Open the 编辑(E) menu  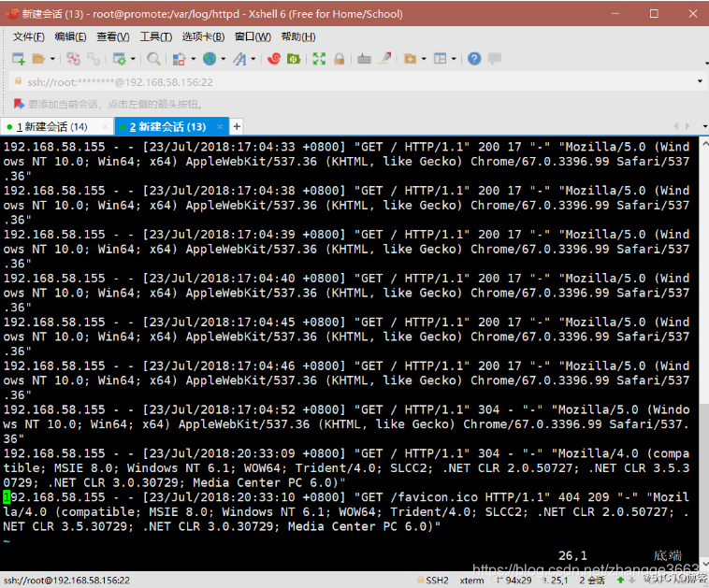70,36
